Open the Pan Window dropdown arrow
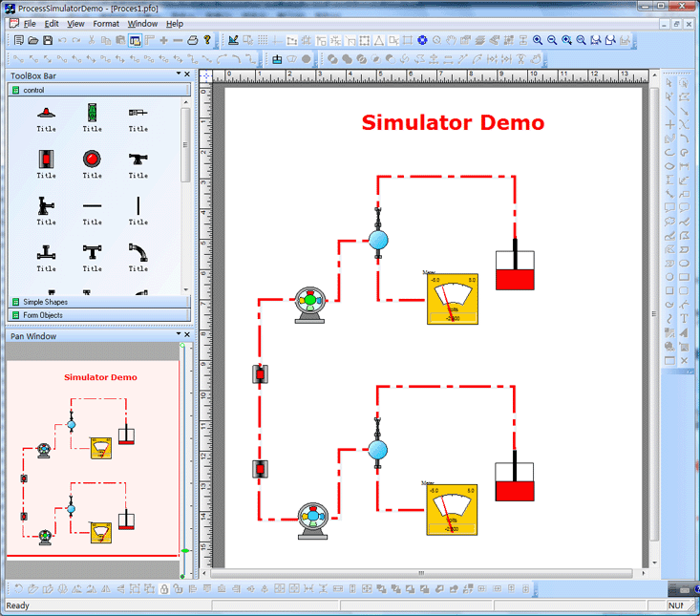This screenshot has width=700, height=616. tap(179, 333)
